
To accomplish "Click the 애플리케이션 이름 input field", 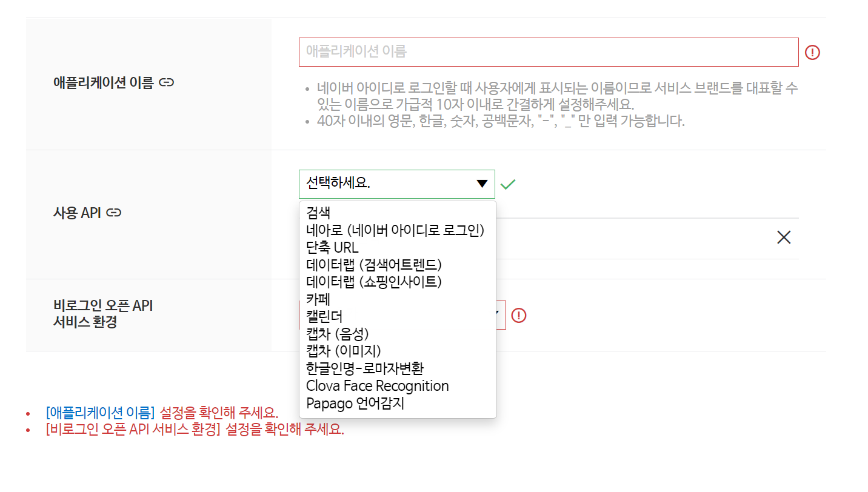I will pos(549,52).
